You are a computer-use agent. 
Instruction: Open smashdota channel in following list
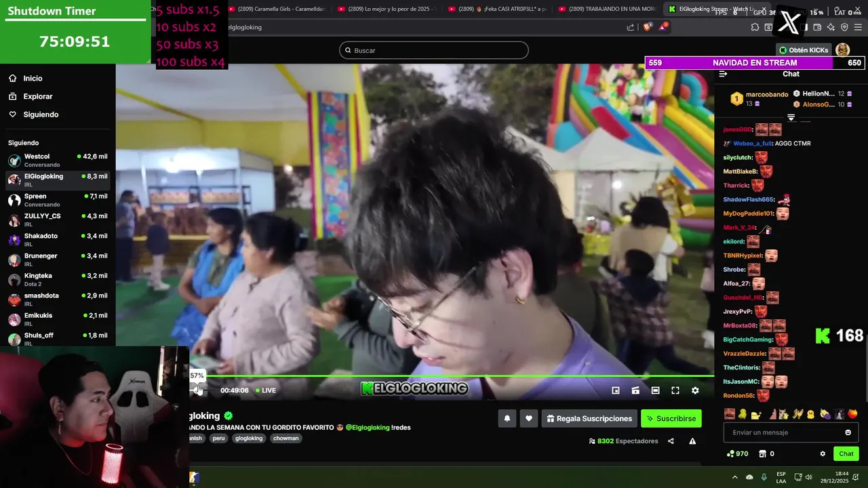coord(58,299)
